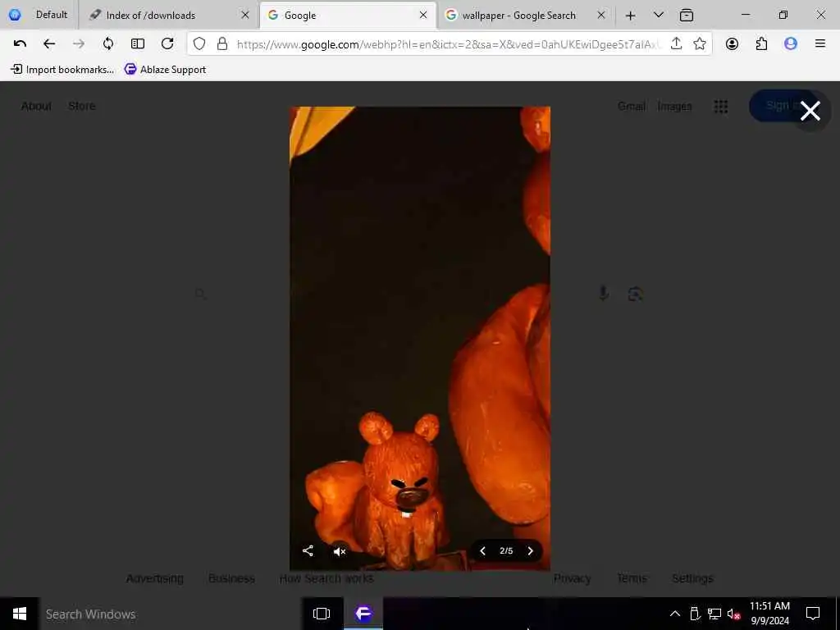
Task: Close the Google tab
Action: pyautogui.click(x=423, y=15)
